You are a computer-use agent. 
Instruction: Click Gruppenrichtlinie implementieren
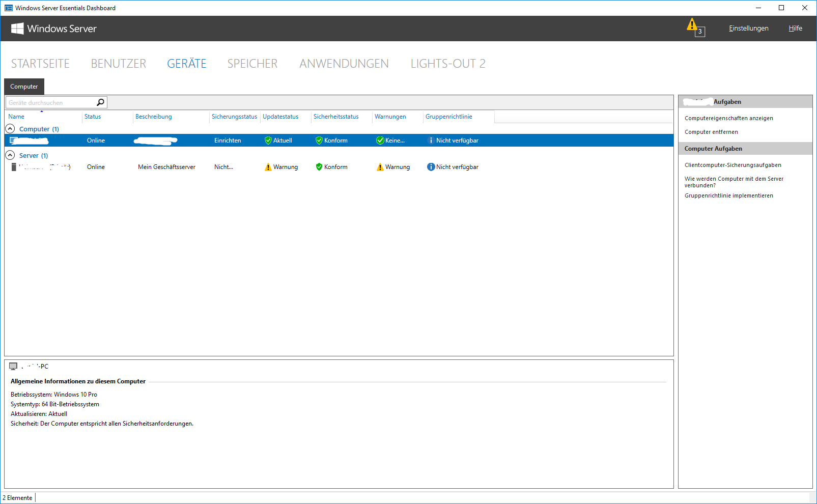click(728, 195)
